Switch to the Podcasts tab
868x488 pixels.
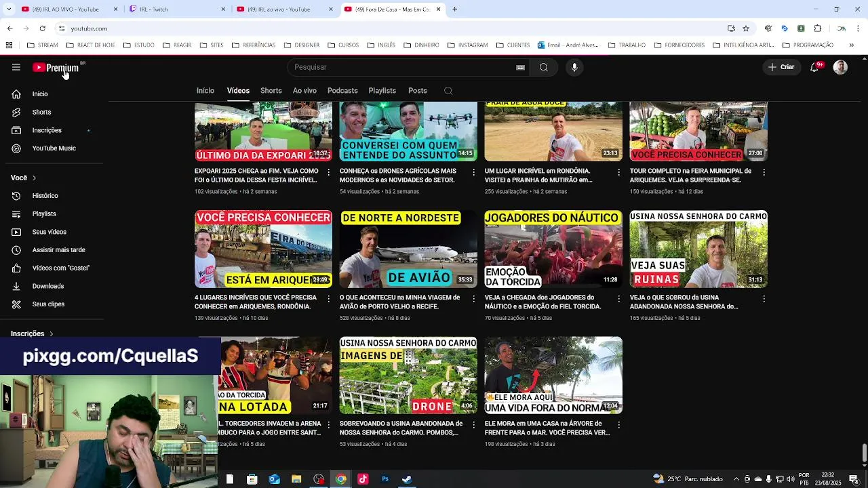point(342,91)
